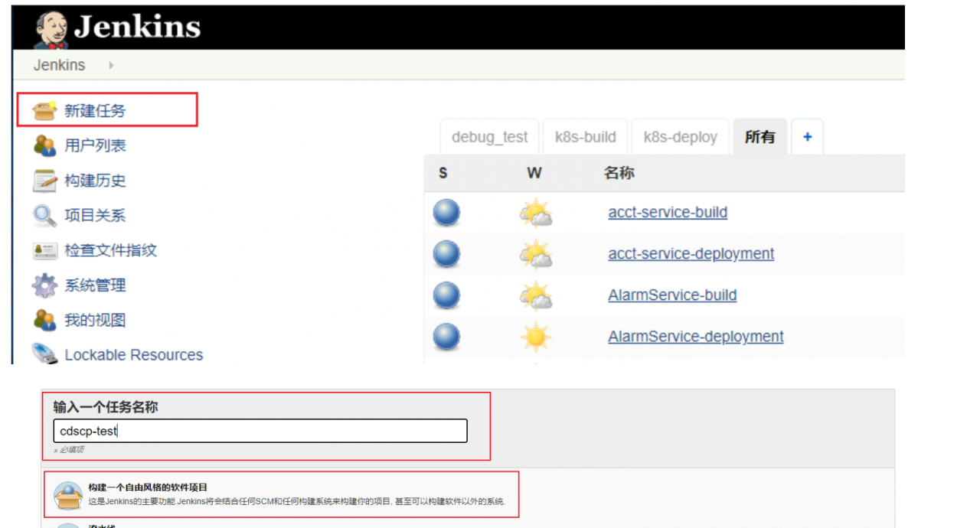Image resolution: width=980 pixels, height=528 pixels.
Task: Click sunny weather icon for AlarmService-deployment
Action: pos(536,337)
